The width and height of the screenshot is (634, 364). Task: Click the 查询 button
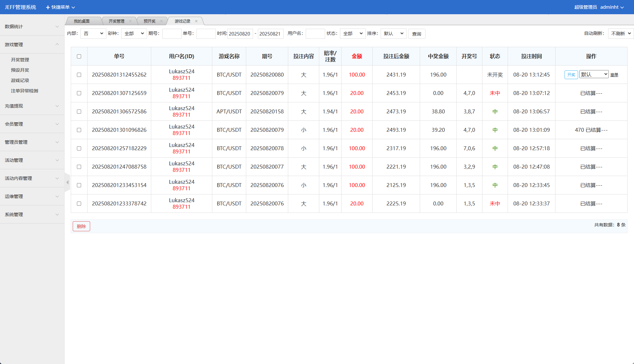pyautogui.click(x=417, y=34)
